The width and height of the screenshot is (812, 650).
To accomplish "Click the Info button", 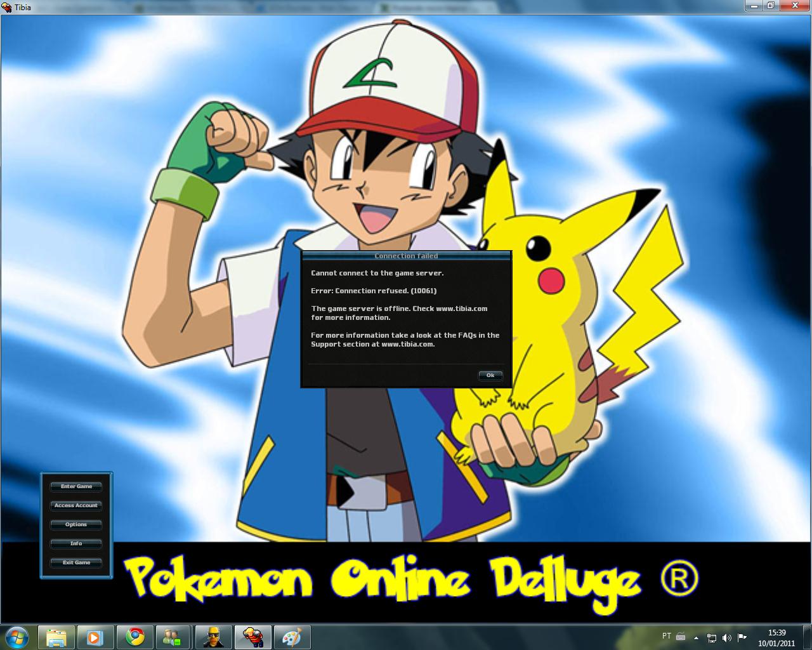I will pos(76,543).
